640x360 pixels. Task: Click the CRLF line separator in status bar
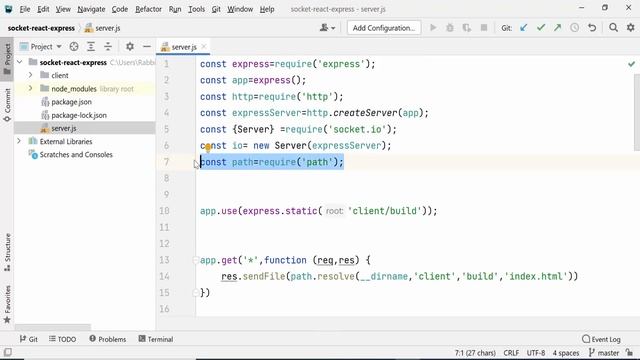pyautogui.click(x=511, y=353)
